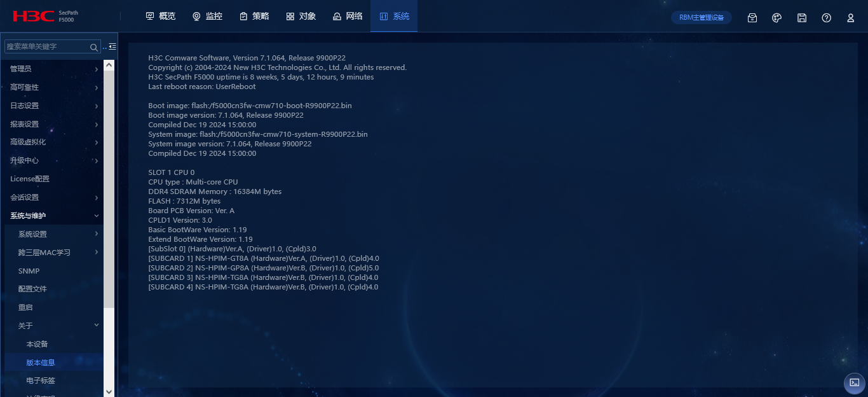
Task: Click the boot image flash path line
Action: 250,106
